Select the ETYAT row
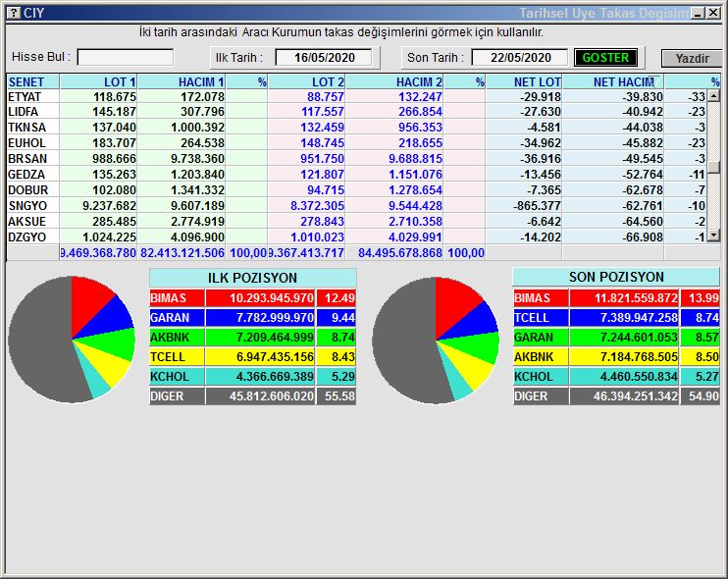The width and height of the screenshot is (728, 579). point(356,96)
